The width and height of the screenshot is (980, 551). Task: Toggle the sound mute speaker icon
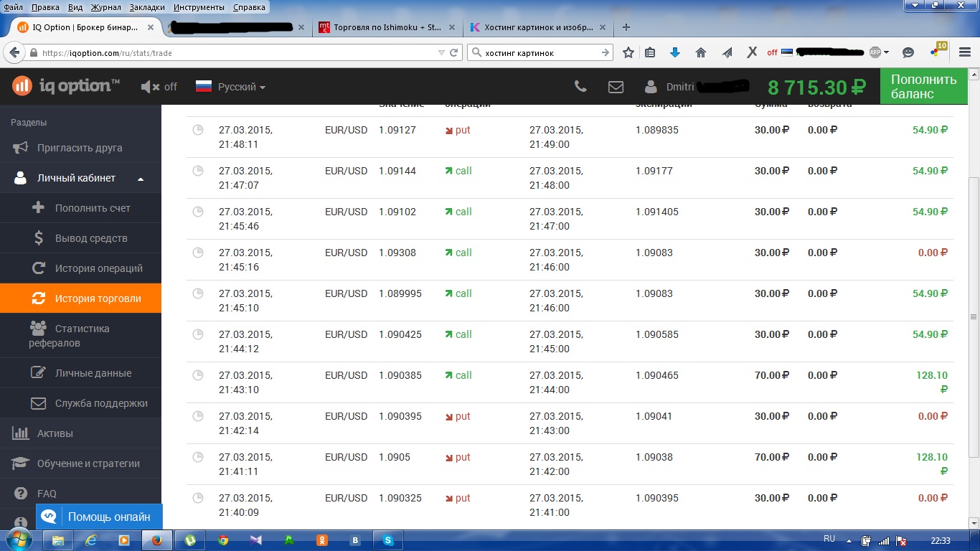[150, 87]
